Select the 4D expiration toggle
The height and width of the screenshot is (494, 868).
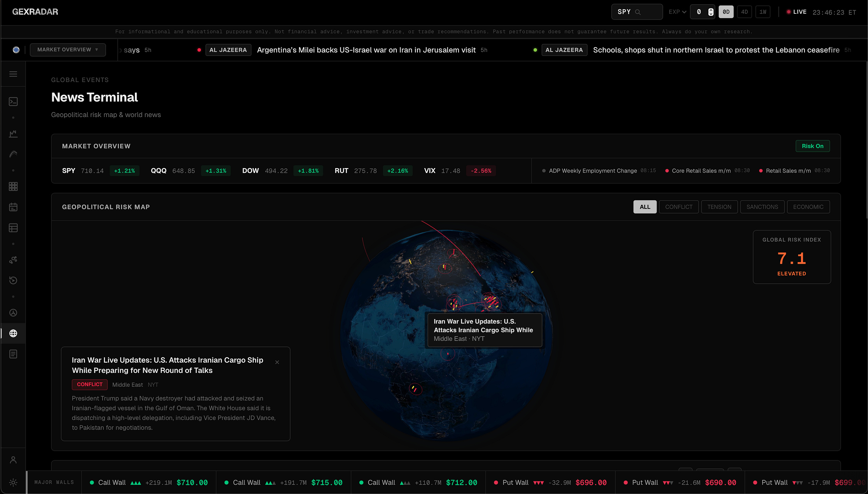[744, 12]
